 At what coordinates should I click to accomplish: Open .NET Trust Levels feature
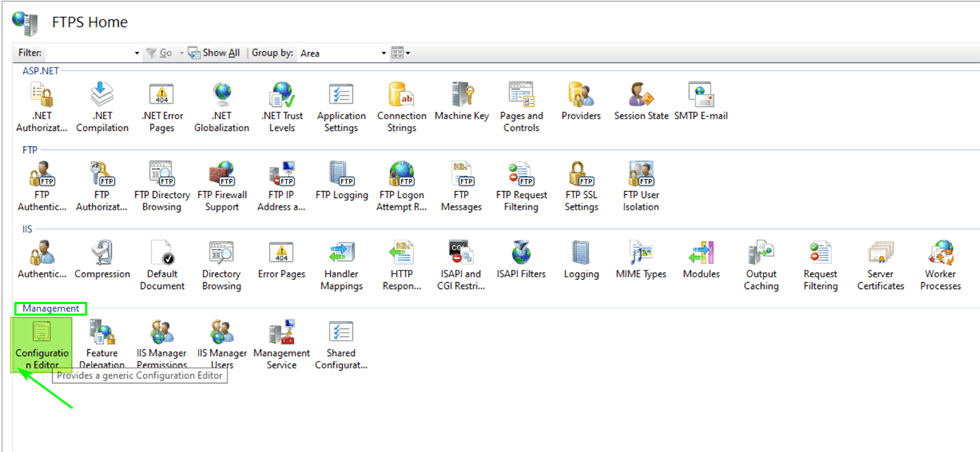point(282,107)
